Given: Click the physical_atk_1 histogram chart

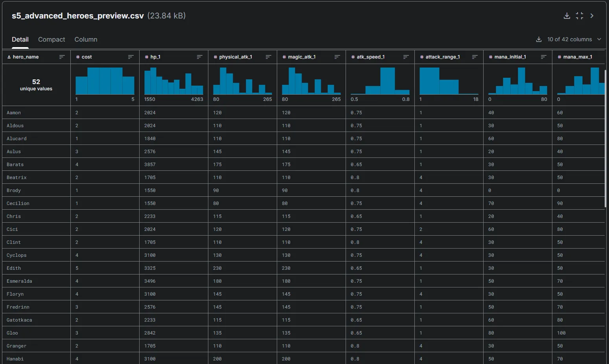Looking at the screenshot, I should [243, 81].
